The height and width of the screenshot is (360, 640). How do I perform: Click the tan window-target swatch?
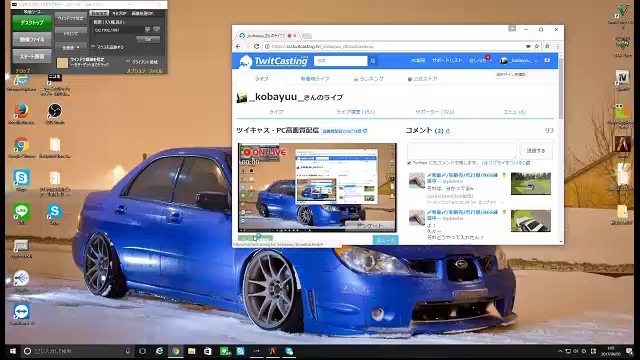coord(62,62)
